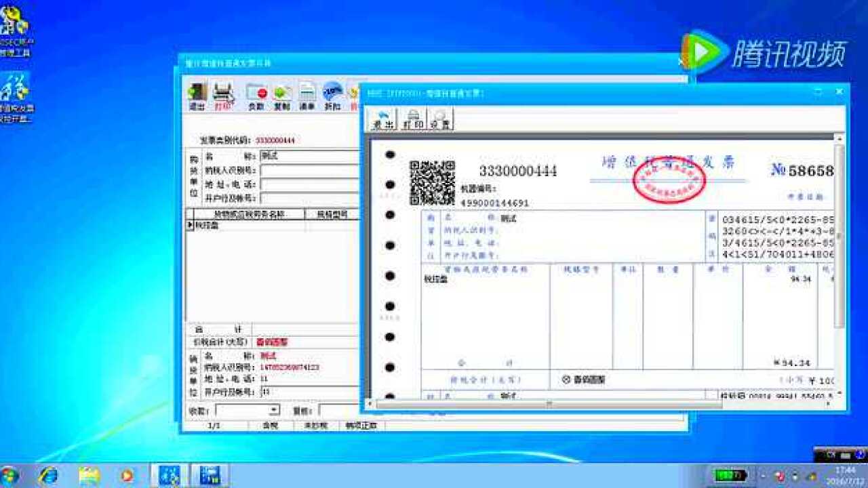Open the management tool desktop shortcut at top
The width and height of the screenshot is (868, 488).
pos(16,32)
